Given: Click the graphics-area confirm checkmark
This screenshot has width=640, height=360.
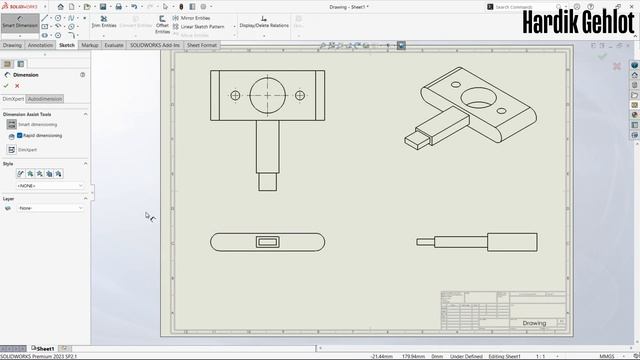Looking at the screenshot, I should coord(602,57).
